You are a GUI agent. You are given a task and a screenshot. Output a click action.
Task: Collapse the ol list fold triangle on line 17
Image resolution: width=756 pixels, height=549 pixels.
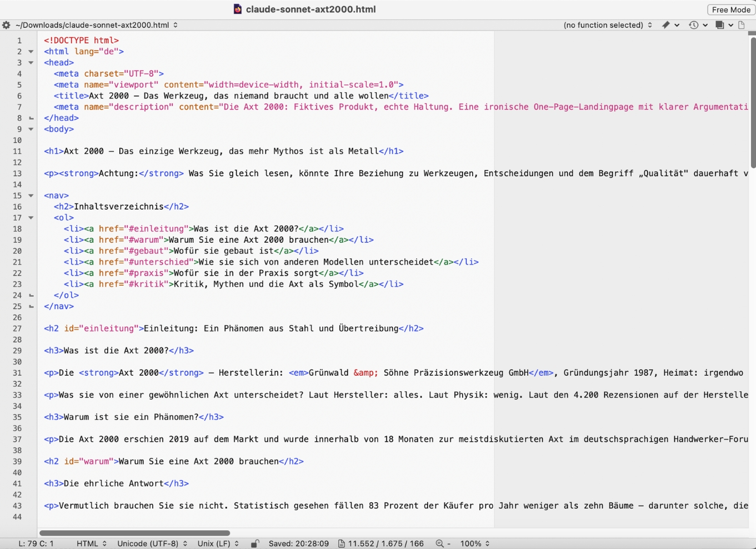click(x=31, y=218)
